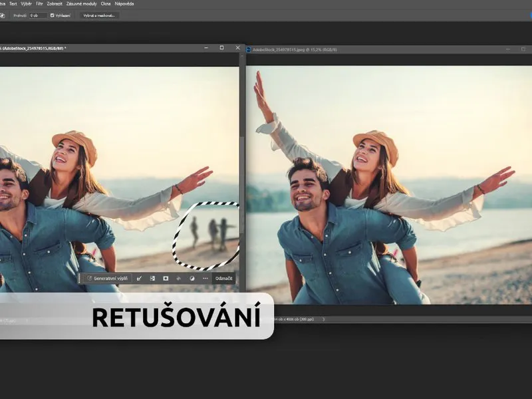Viewport: 532px width, 399px height.
Task: Click the invert selection icon in contextual bar
Action: [x=152, y=278]
